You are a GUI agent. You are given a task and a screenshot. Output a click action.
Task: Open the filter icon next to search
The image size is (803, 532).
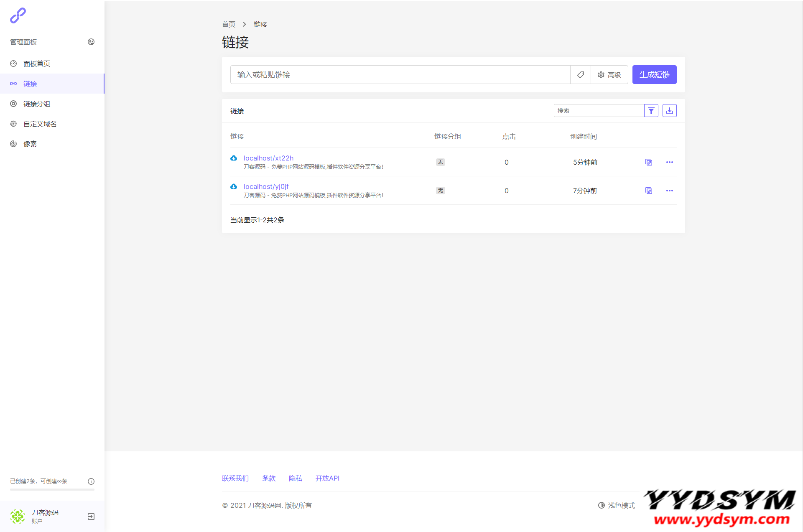651,111
